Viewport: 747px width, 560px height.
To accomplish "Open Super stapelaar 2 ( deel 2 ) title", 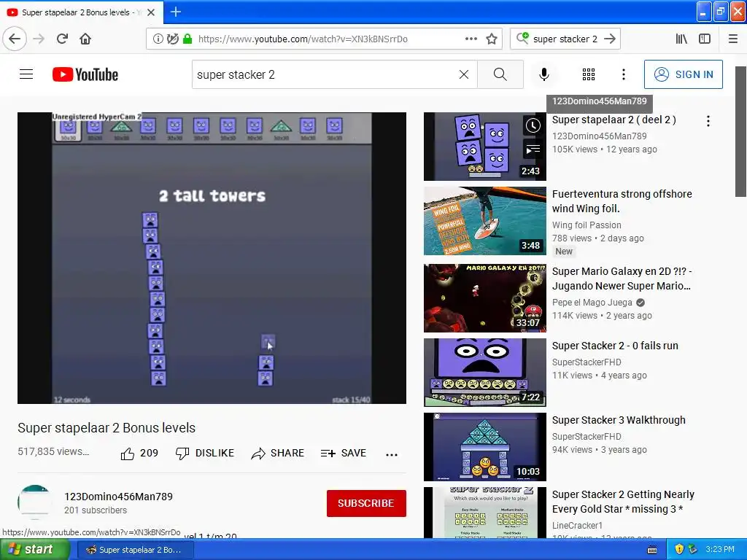I will (614, 120).
